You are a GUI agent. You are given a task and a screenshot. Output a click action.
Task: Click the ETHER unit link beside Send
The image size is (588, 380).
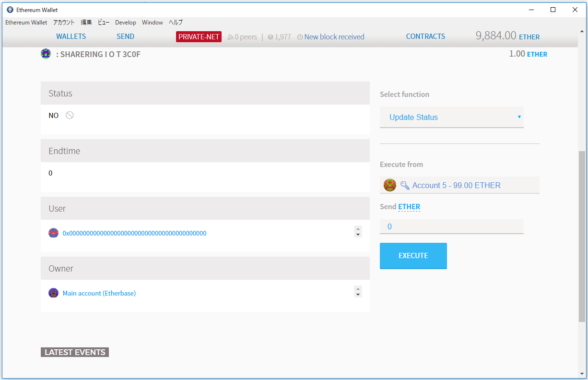point(409,207)
